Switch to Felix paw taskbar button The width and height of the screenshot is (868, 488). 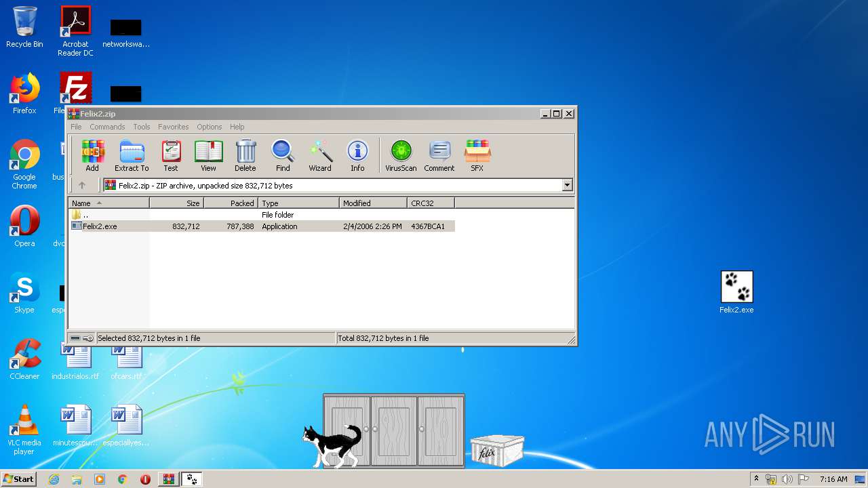pos(192,479)
